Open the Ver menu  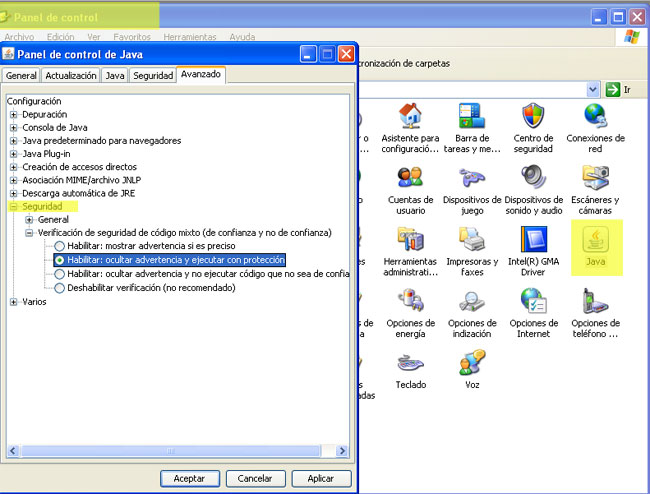coord(94,37)
